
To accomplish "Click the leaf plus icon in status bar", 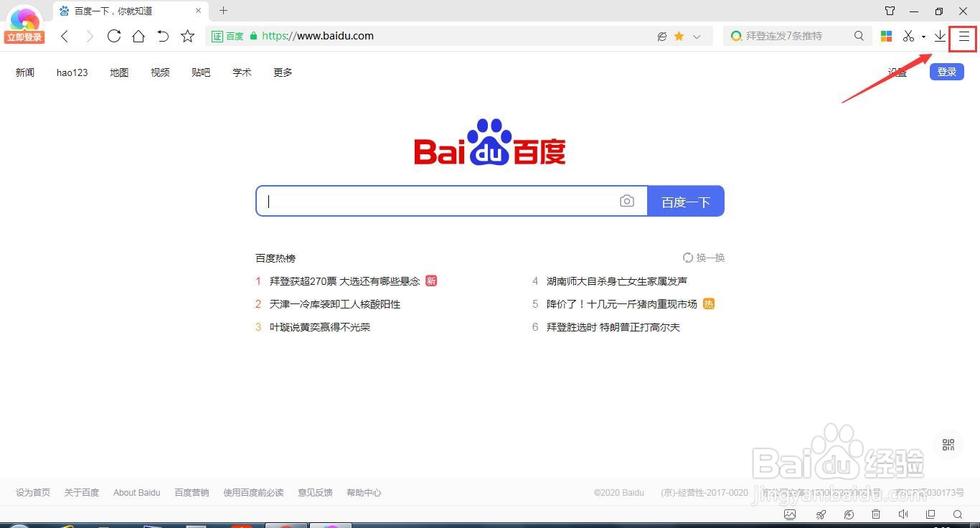I will pos(849,514).
